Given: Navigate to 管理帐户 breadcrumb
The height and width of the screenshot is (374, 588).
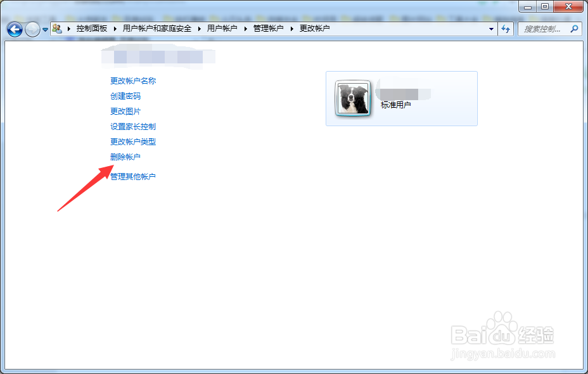Looking at the screenshot, I should pyautogui.click(x=269, y=29).
